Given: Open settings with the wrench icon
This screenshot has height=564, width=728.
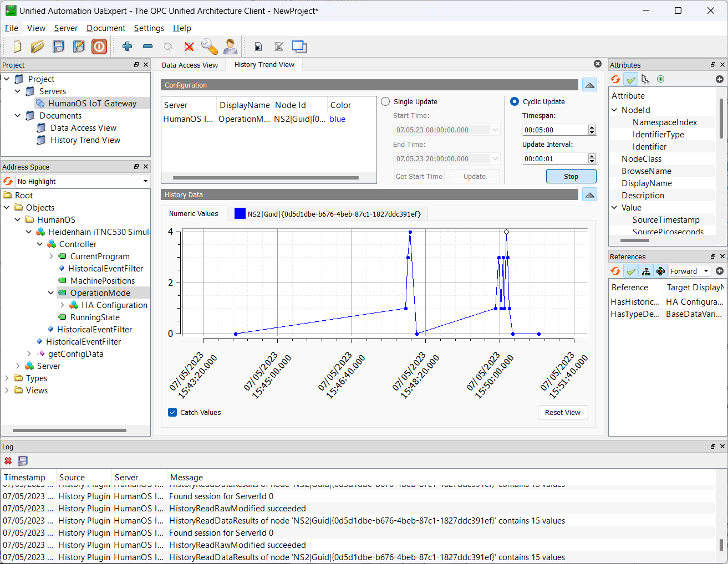Looking at the screenshot, I should 209,47.
